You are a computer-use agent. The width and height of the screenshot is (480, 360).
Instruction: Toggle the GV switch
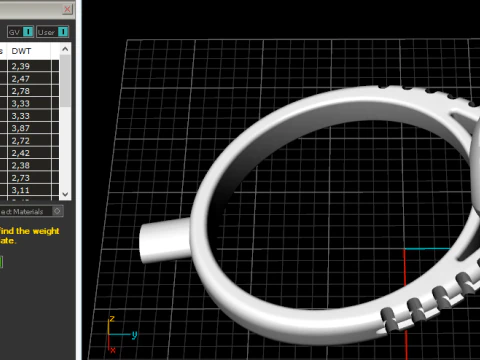pos(20,32)
